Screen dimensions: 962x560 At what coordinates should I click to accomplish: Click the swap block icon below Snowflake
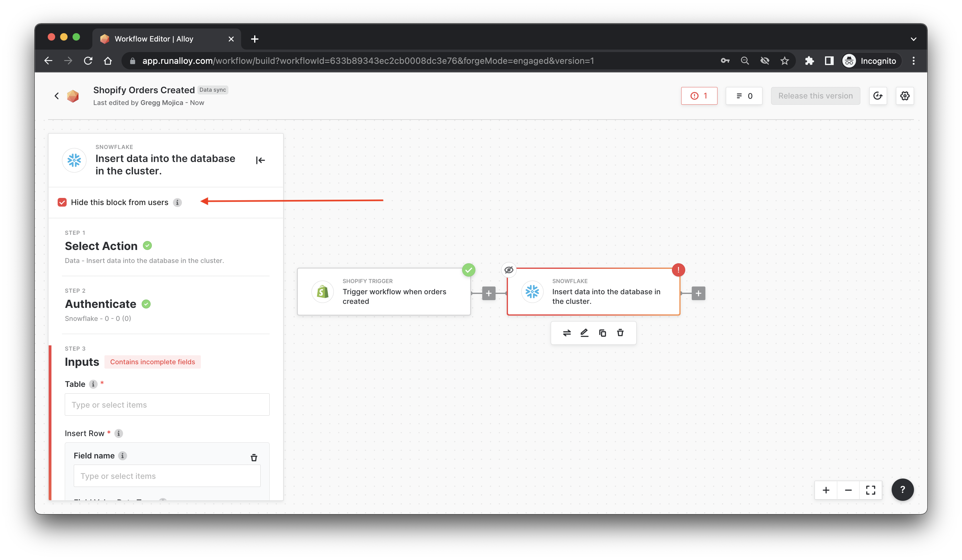[567, 333]
